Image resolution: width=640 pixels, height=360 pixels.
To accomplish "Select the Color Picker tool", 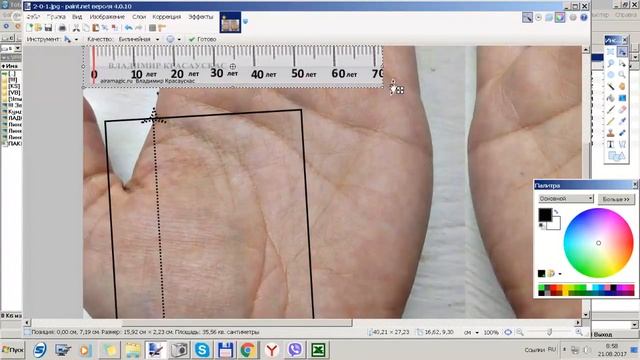I will (x=622, y=121).
